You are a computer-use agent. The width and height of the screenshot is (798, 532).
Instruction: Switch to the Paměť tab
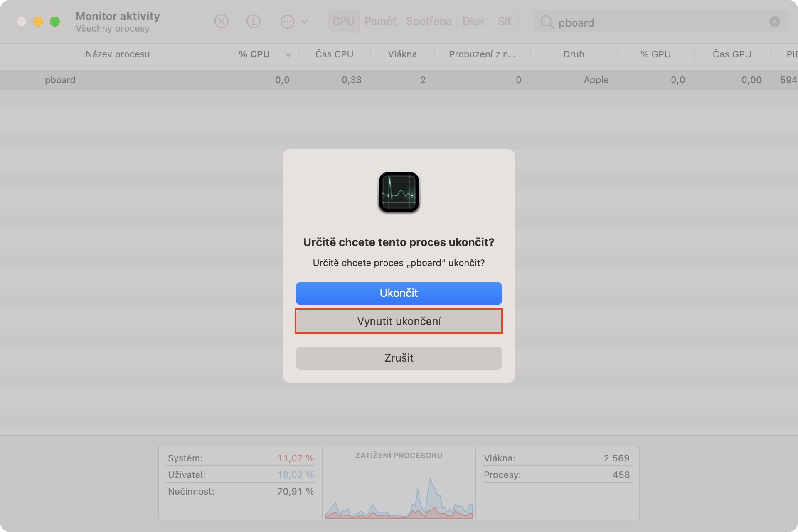click(x=380, y=21)
